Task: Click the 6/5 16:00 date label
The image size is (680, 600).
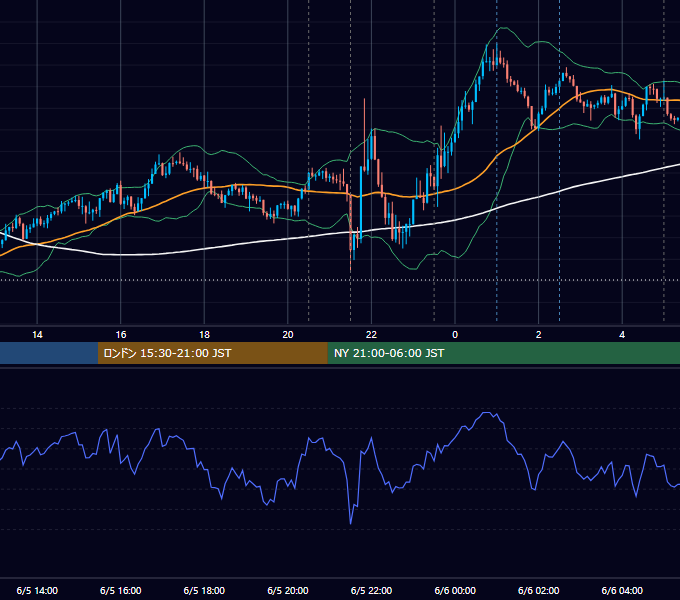Action: pos(121,590)
